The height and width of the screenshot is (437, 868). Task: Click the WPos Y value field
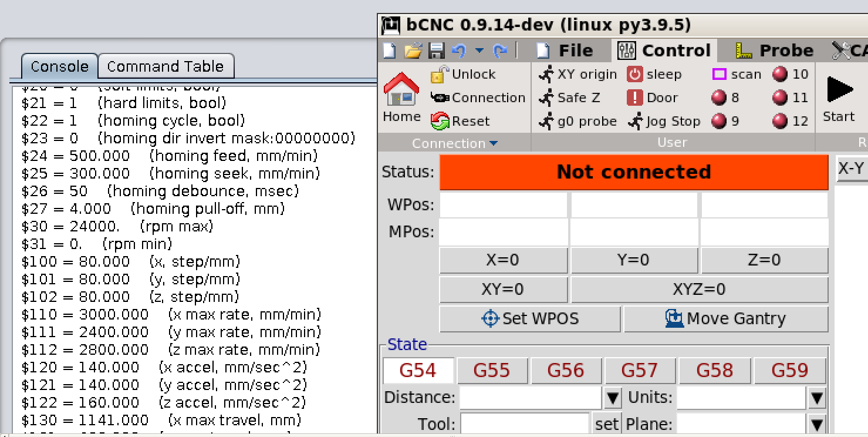634,205
